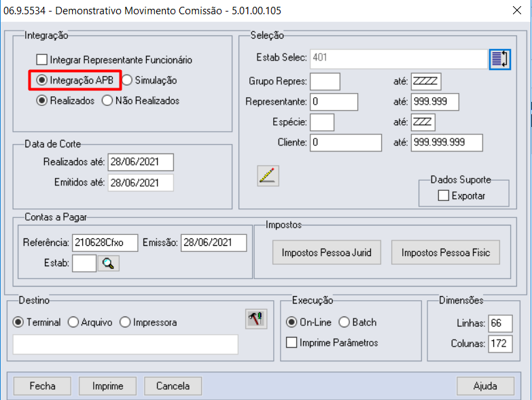Click the Fecha button
The height and width of the screenshot is (400, 532).
click(42, 386)
